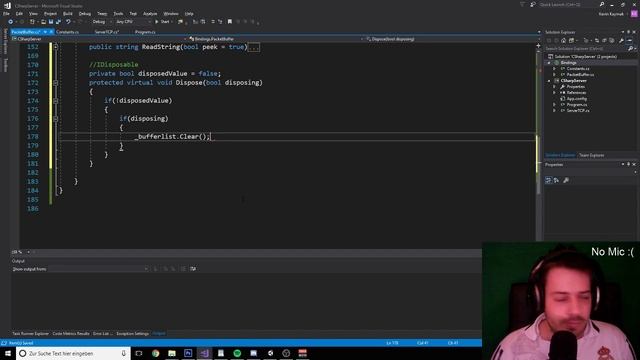The image size is (640, 360).
Task: Open the Edit menu
Action: [x=19, y=13]
